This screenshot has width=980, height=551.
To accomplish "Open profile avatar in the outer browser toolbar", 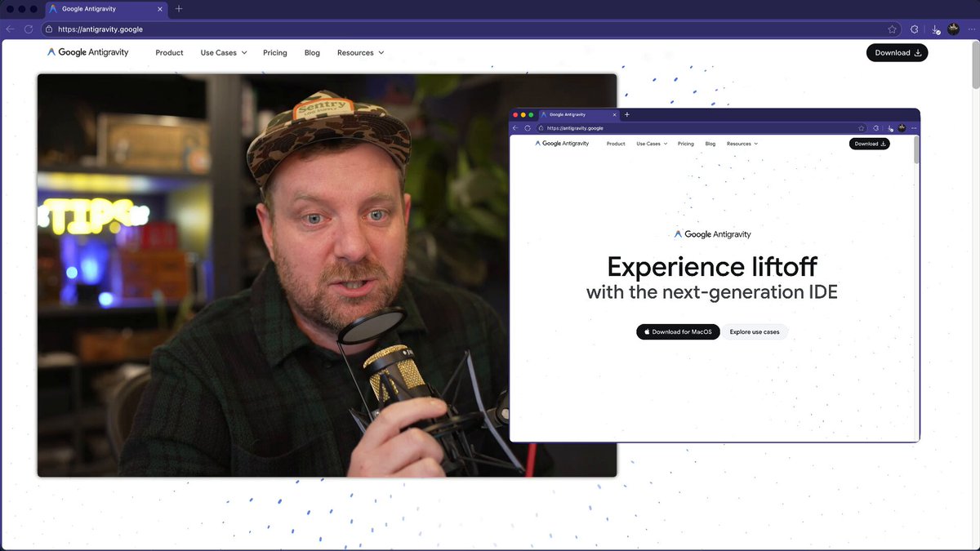I will coord(953,29).
